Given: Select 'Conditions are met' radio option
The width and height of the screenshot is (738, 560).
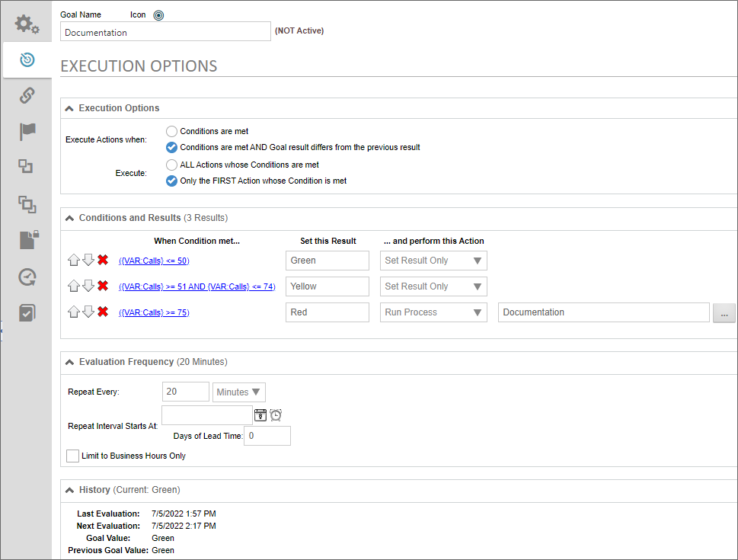Looking at the screenshot, I should (172, 131).
